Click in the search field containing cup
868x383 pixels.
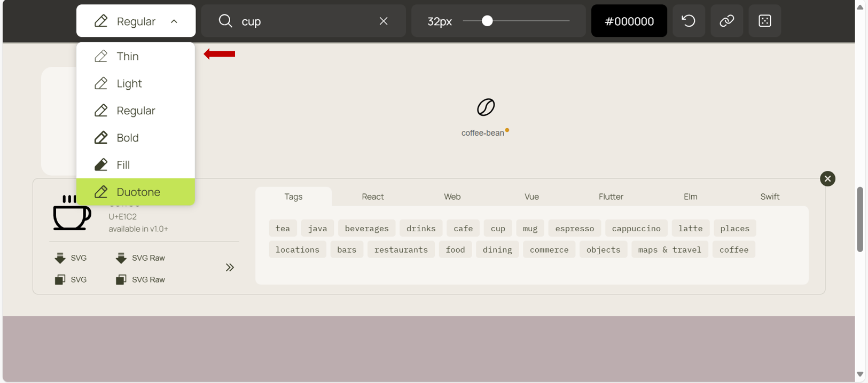tap(304, 21)
